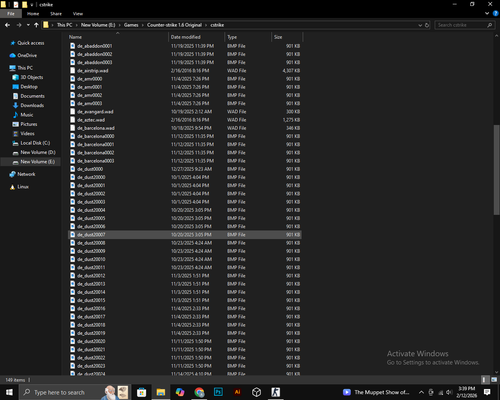Open Google Chrome from the taskbar
Viewport: 500px width, 400px height.
[x=199, y=392]
